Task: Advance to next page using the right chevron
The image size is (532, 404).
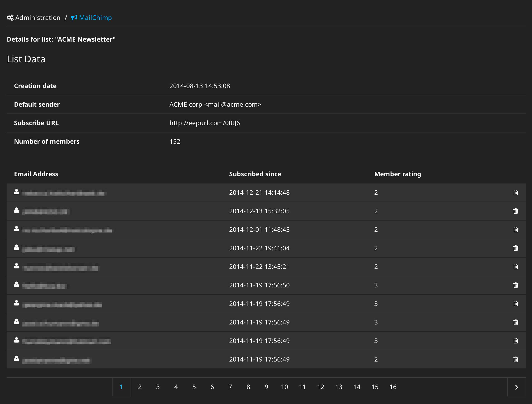Action: pyautogui.click(x=516, y=387)
